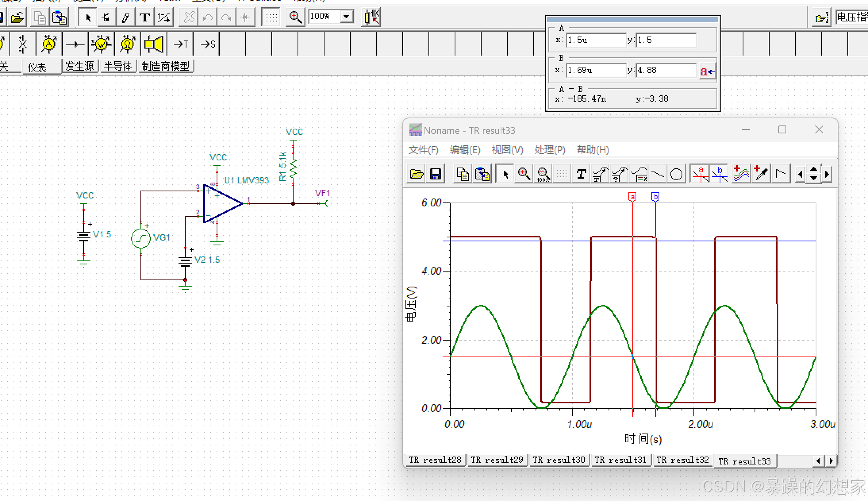Screen dimensions: 868x501
Task: Toggle cursor a in graph toolbar
Action: tap(700, 174)
